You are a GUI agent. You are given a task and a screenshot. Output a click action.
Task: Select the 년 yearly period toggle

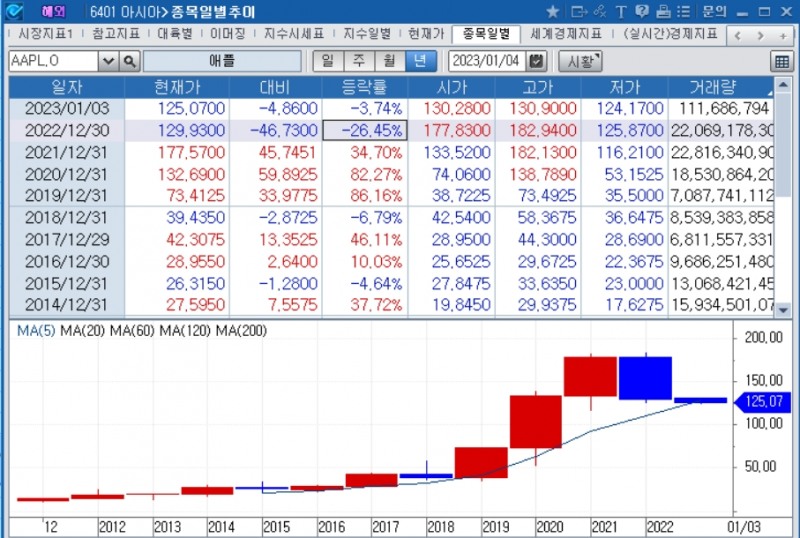click(x=421, y=61)
